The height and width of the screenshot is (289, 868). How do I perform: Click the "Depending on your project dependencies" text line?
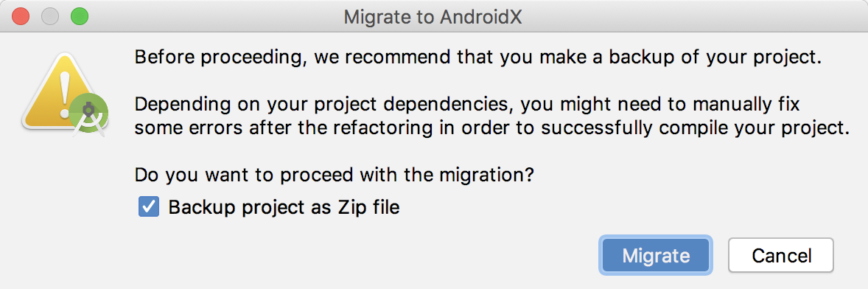tap(468, 105)
